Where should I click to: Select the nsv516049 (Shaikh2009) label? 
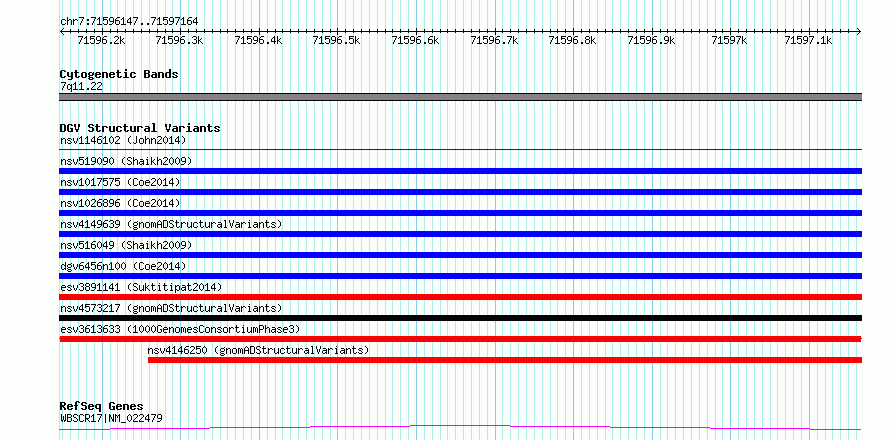click(x=126, y=245)
